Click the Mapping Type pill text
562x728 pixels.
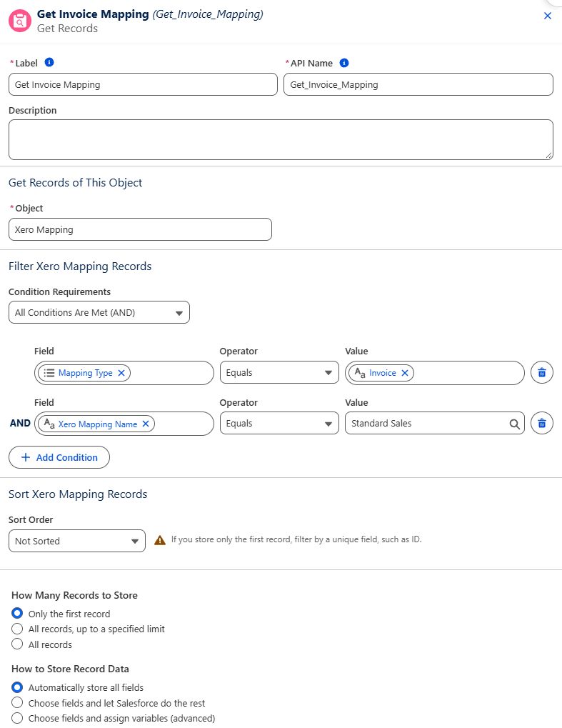click(86, 373)
